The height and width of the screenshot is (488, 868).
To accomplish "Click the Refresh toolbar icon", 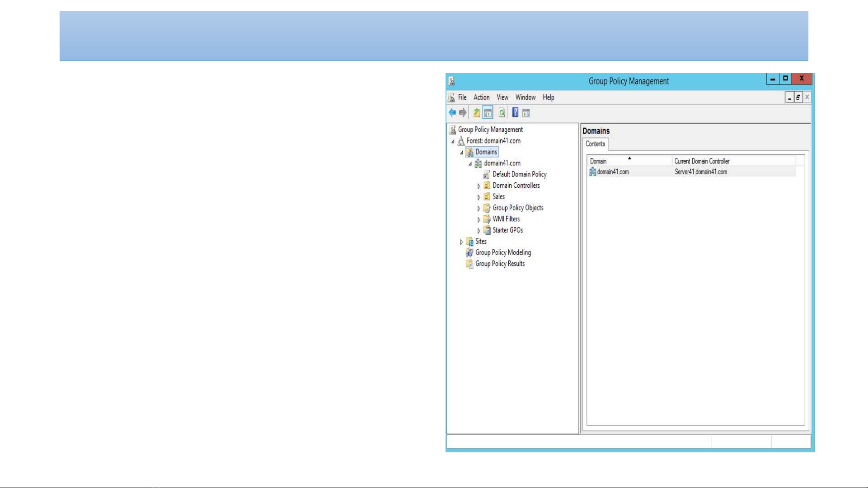I will point(502,113).
